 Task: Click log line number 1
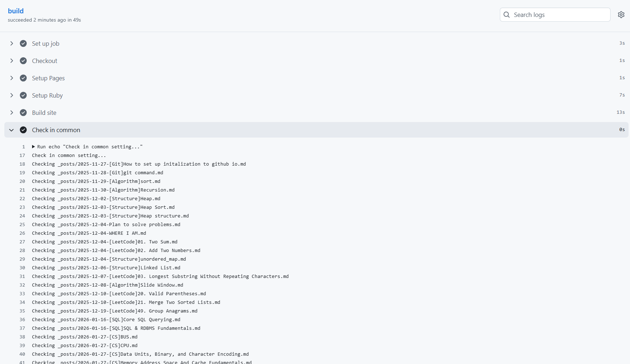click(x=23, y=147)
